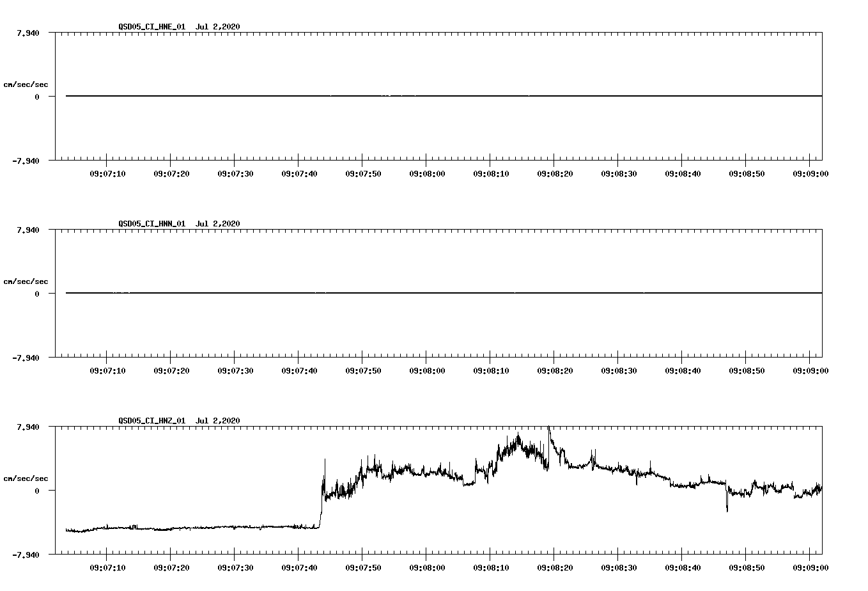The image size is (868, 591).
Task: Click the 0 axis label on HNZ plot
Action: coord(37,491)
